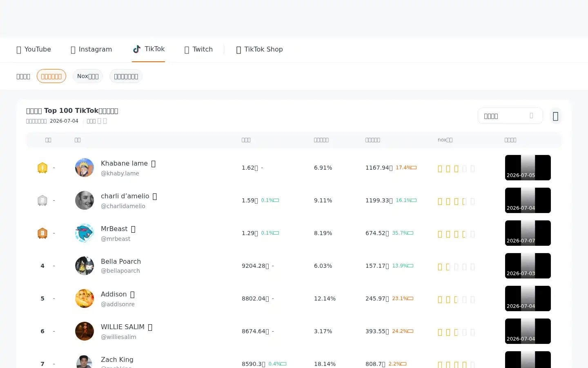Open charli d'amelio's avatar

click(x=85, y=200)
